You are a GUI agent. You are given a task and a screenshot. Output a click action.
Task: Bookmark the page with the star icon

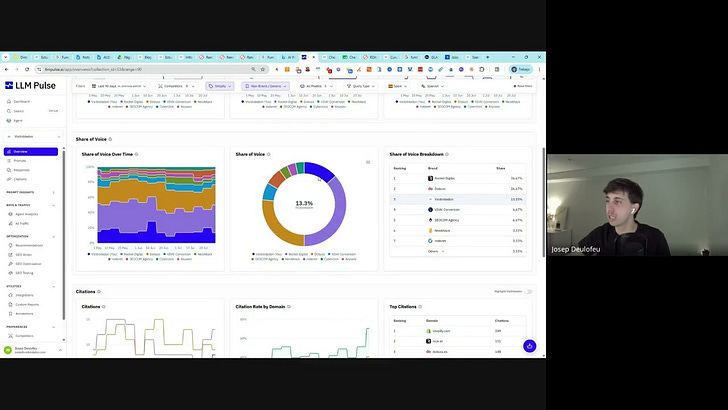tap(263, 69)
